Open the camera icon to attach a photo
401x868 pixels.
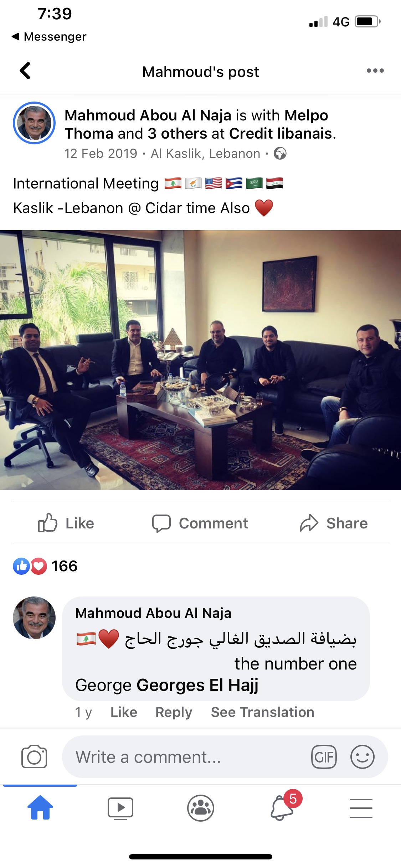(x=34, y=756)
